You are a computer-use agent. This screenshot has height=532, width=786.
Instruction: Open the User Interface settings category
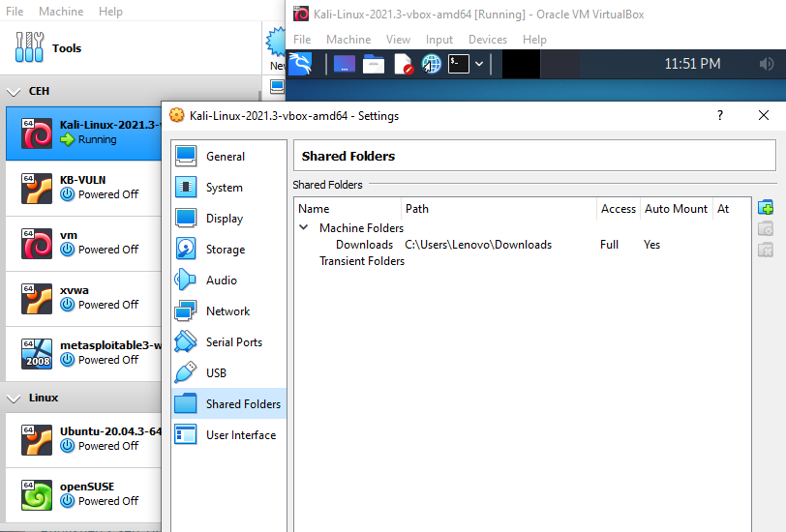228,435
